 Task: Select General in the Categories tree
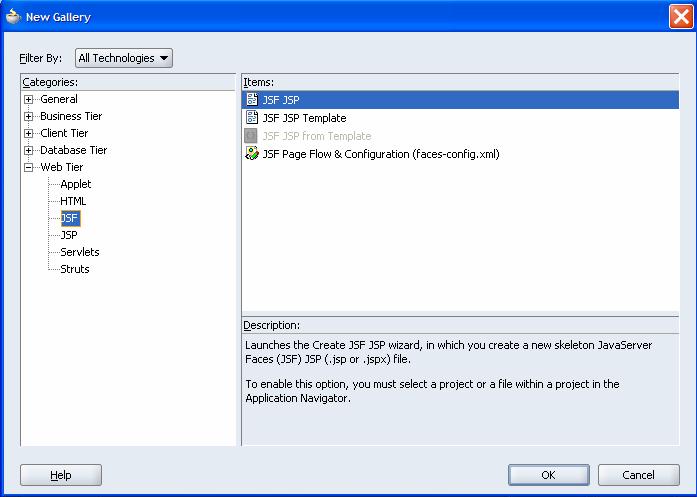pyautogui.click(x=59, y=99)
